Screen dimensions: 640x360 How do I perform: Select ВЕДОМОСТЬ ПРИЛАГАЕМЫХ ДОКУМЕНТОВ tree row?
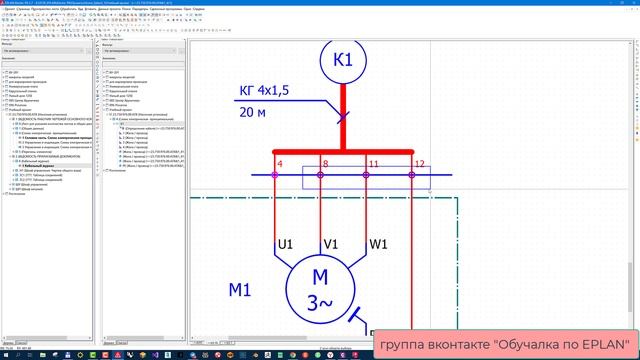click(48, 156)
